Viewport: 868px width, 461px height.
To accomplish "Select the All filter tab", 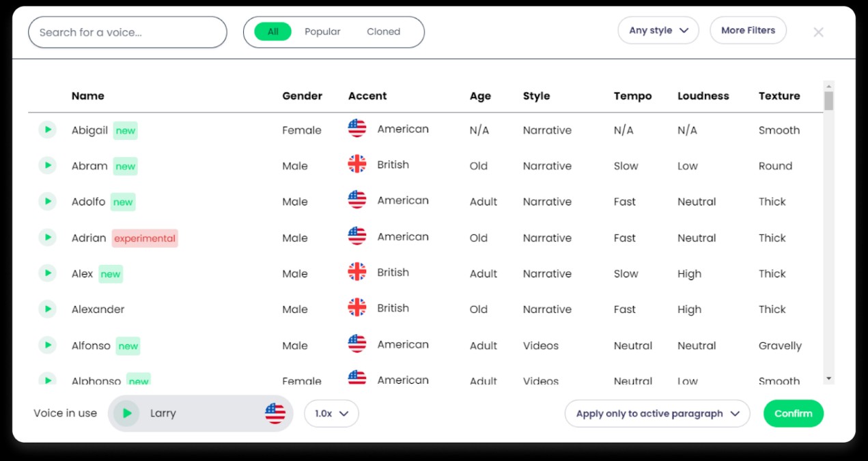I will pos(273,31).
